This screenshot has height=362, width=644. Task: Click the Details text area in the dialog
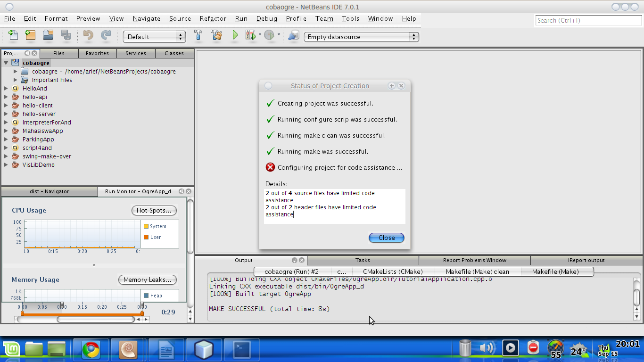(x=335, y=206)
